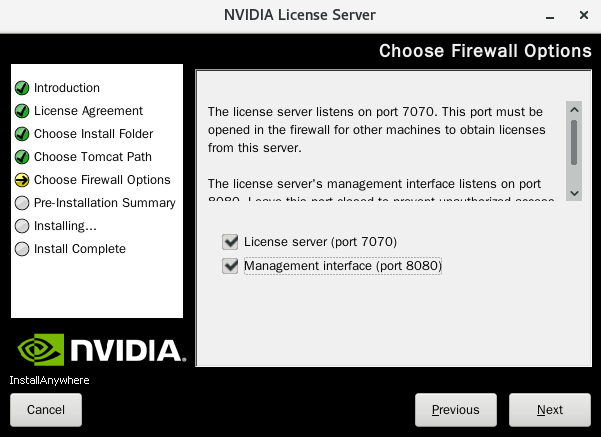Select the Choose Firewall Options step label
The width and height of the screenshot is (601, 437).
(102, 180)
